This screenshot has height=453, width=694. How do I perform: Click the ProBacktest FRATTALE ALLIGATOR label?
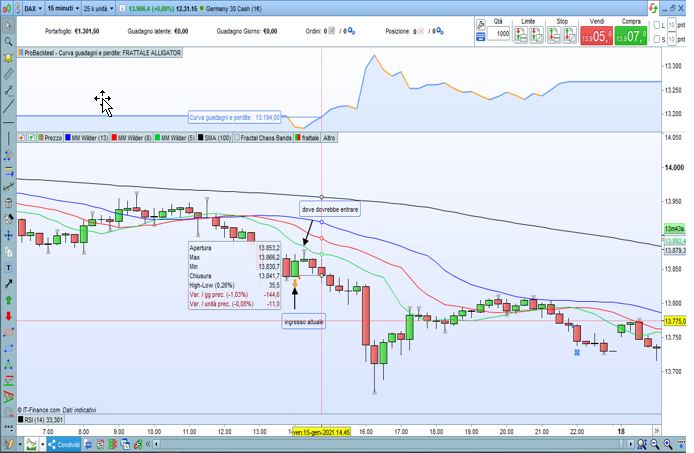pyautogui.click(x=100, y=53)
